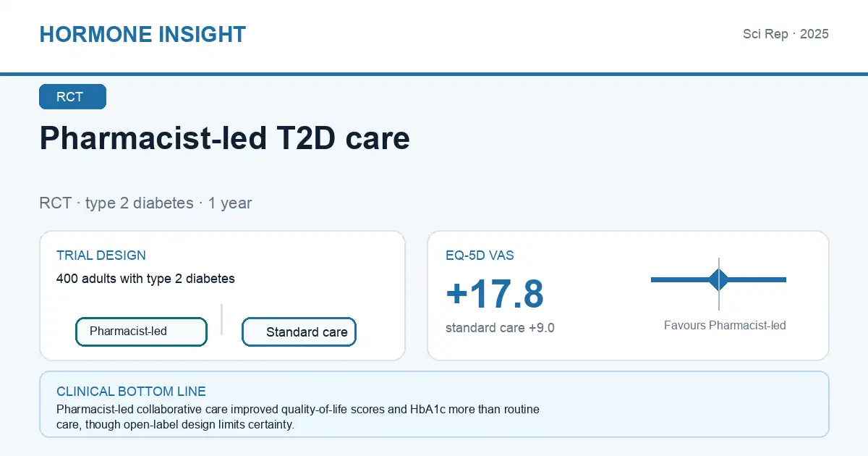Image resolution: width=868 pixels, height=456 pixels.
Task: Click the standard care +9.0 comparison text
Action: pyautogui.click(x=500, y=328)
